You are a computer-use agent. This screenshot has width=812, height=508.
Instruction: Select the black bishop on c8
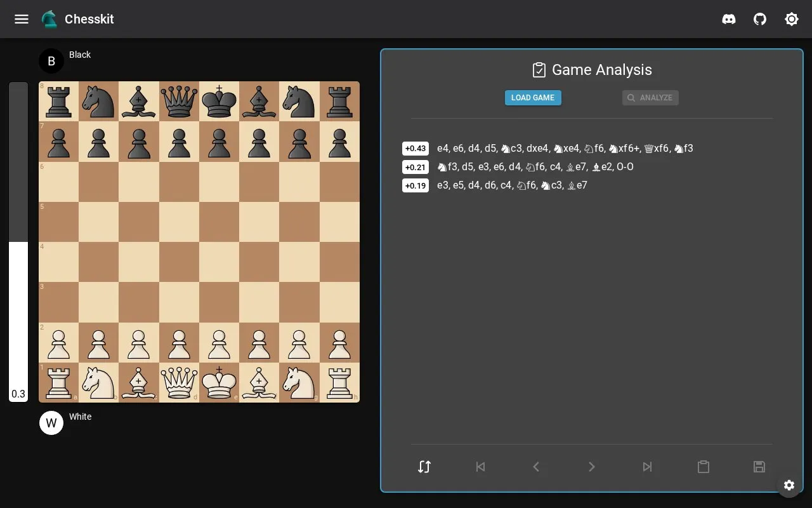tap(139, 101)
